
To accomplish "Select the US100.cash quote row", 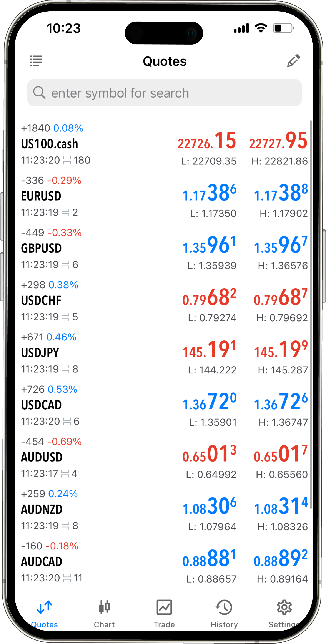I will point(100,144).
